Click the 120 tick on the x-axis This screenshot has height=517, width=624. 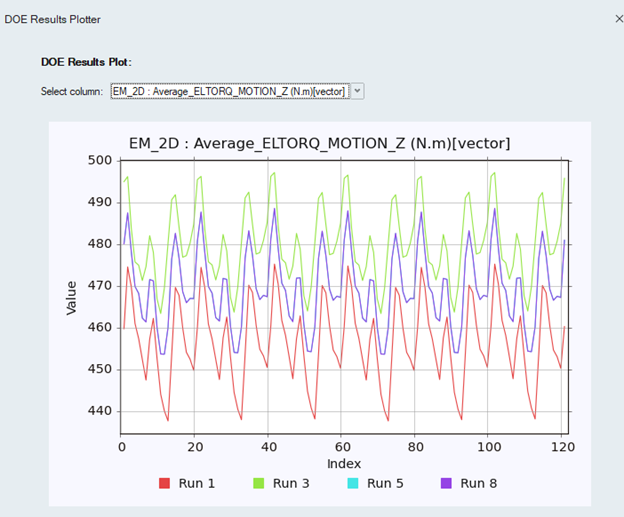(x=561, y=445)
